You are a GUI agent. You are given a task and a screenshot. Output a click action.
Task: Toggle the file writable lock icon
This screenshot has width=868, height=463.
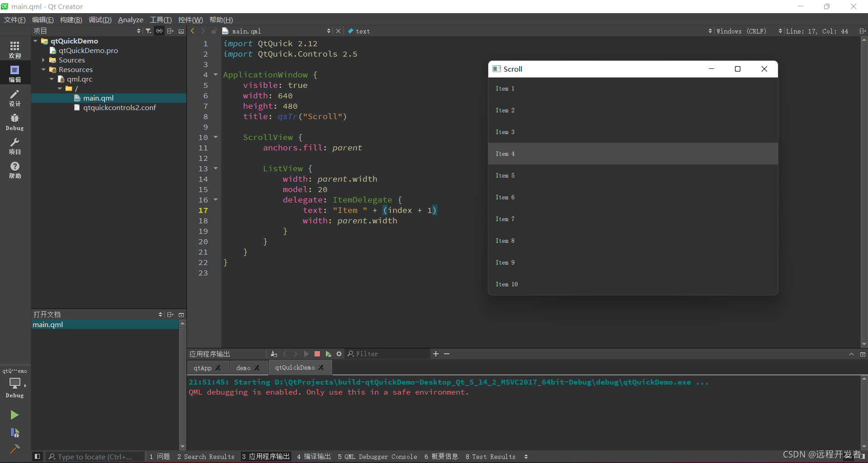[x=214, y=31]
